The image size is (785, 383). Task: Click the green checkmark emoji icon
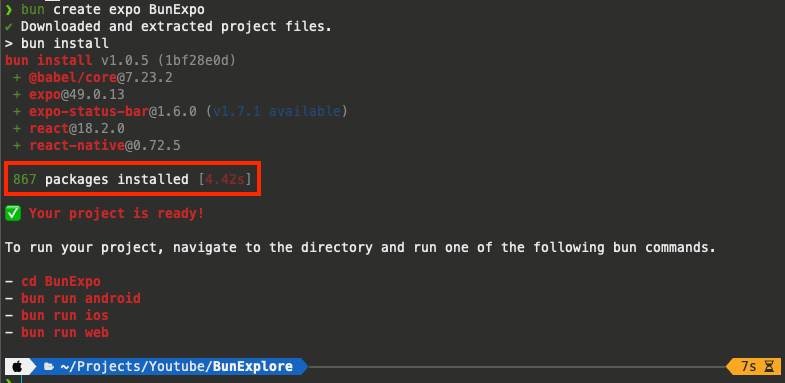point(13,213)
